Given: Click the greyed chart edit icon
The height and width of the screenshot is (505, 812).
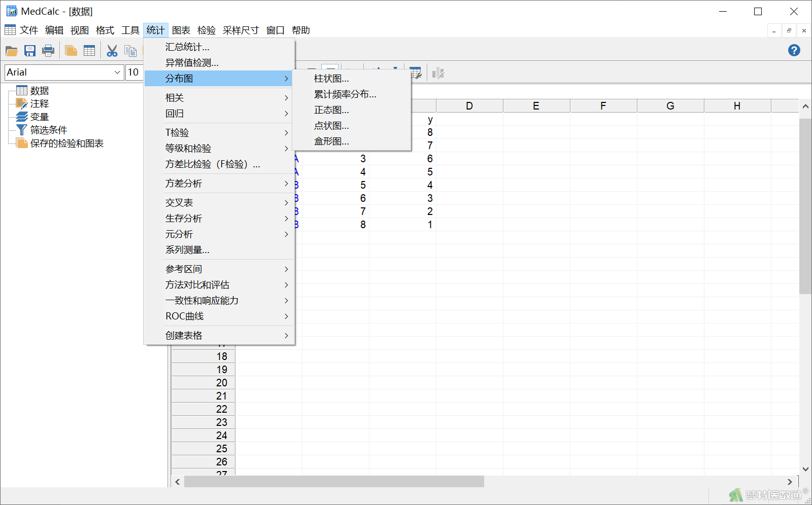Looking at the screenshot, I should click(x=438, y=73).
